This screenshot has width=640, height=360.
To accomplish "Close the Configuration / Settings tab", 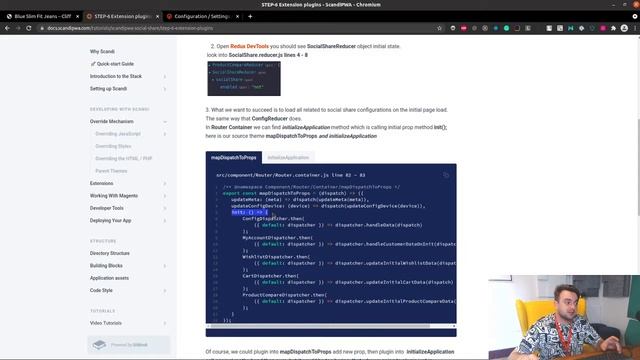I will (238, 16).
